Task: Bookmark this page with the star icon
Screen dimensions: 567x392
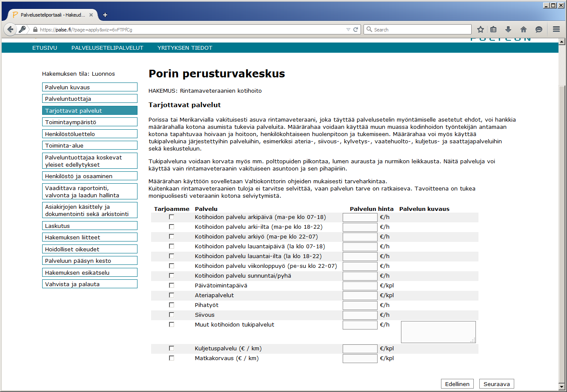Action: click(481, 30)
